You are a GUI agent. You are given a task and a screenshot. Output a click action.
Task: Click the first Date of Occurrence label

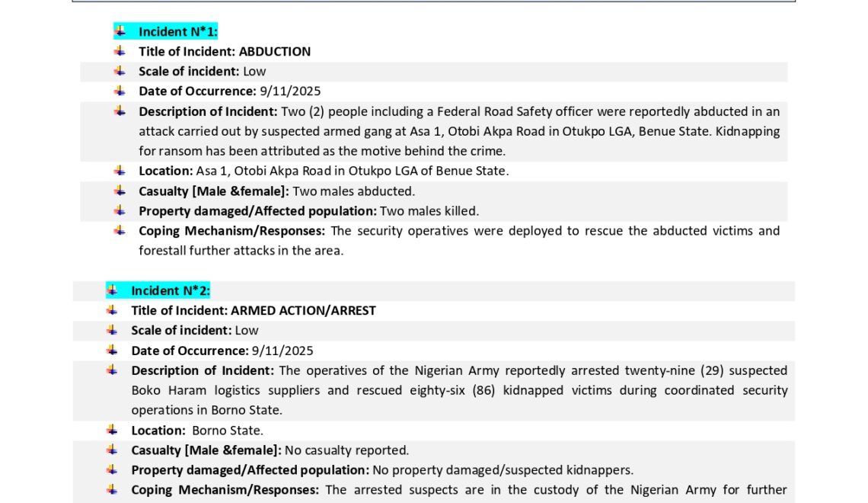[197, 91]
